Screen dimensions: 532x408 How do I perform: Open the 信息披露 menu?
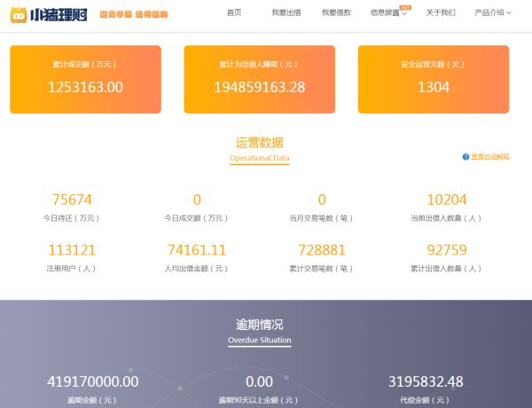click(385, 13)
